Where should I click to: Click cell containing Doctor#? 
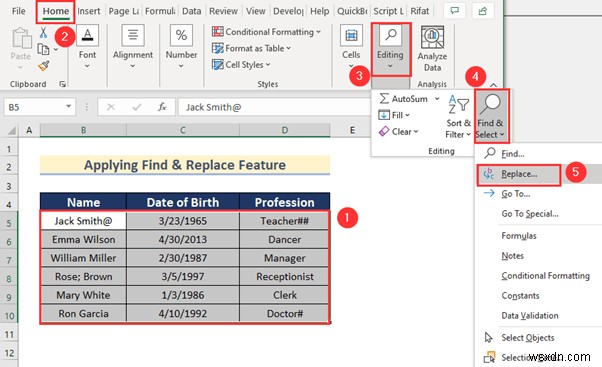(284, 314)
